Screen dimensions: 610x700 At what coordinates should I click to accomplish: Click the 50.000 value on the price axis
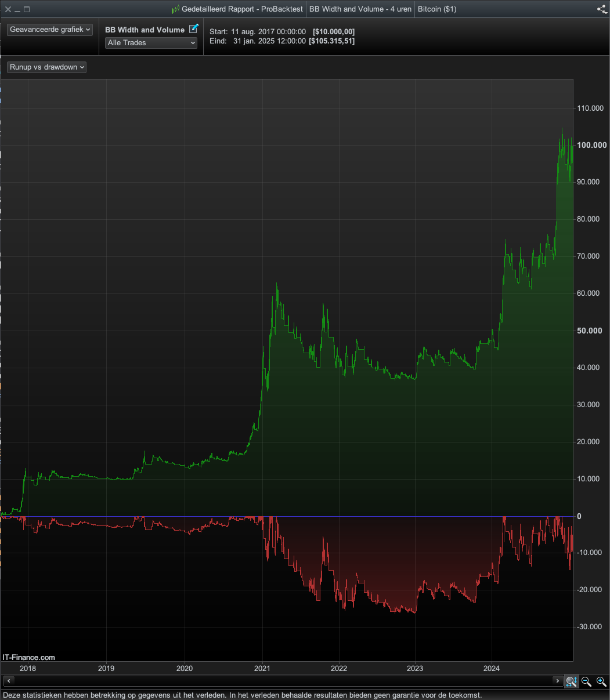591,331
